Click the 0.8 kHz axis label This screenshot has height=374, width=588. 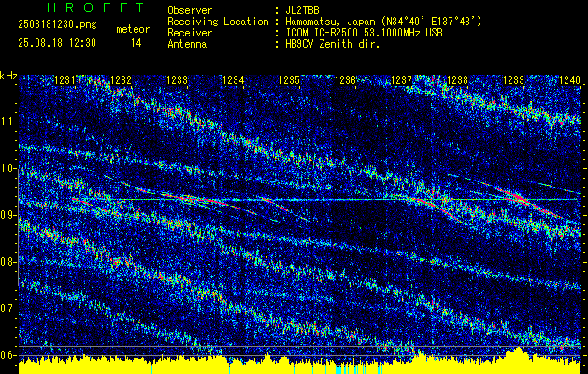[8, 262]
